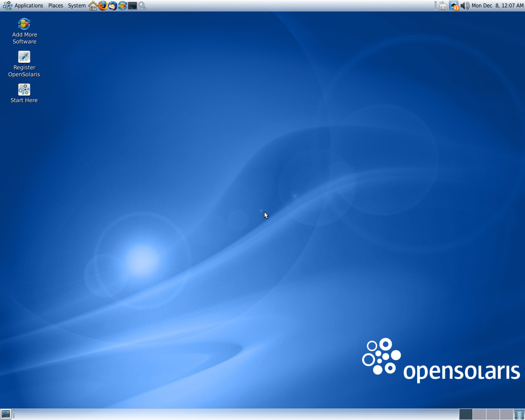Start the magnifier search tool
The image size is (525, 420).
pos(142,5)
